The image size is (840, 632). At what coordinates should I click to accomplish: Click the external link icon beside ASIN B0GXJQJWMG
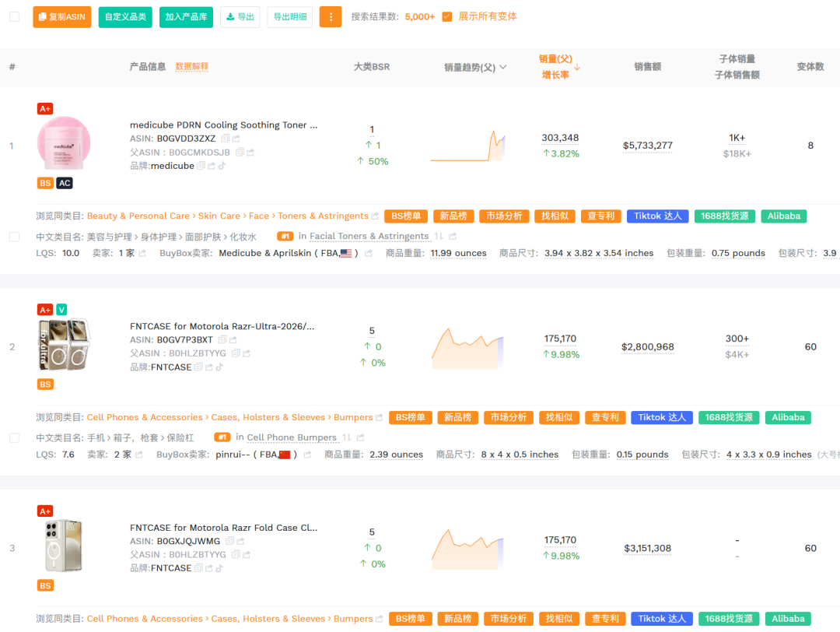click(x=240, y=542)
